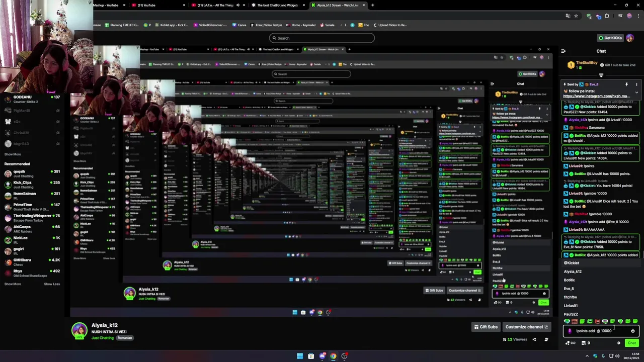The image size is (644, 362).
Task: Open Alysia_k12 channel avatar
Action: [x=79, y=330]
